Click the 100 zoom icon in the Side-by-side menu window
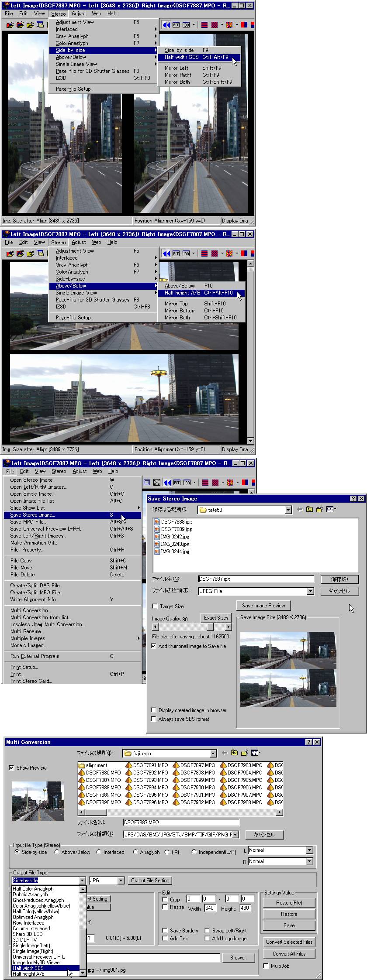The height and width of the screenshot is (980, 367). pos(186,25)
